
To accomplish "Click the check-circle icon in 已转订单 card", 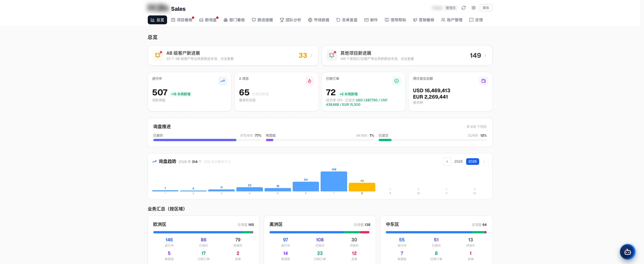I will coord(396,81).
